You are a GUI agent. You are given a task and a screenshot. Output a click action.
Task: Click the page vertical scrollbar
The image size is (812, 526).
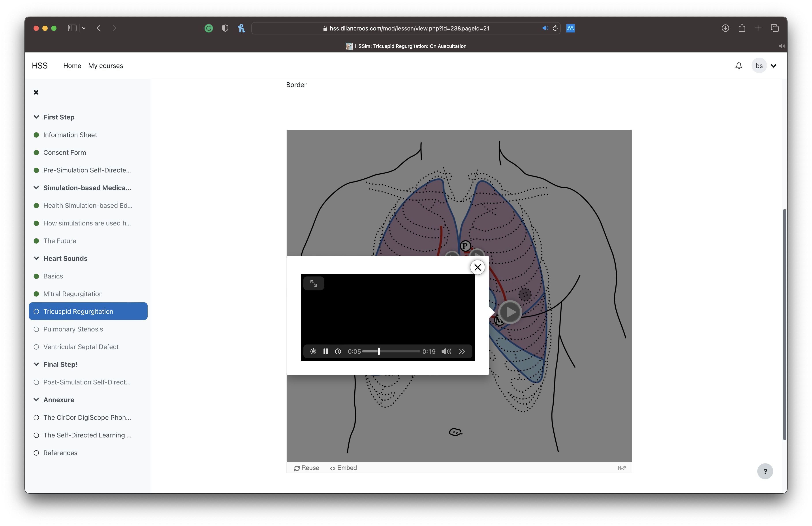pos(784,324)
